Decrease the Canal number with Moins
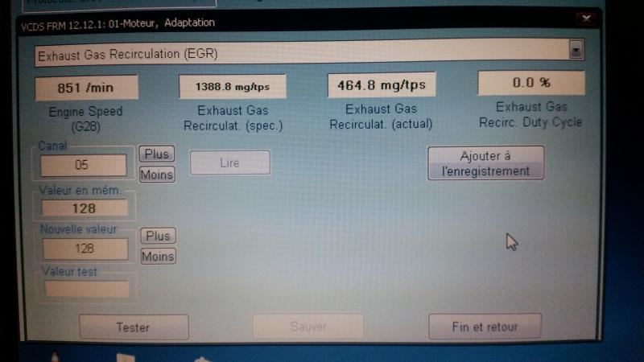Viewport: 644px width, 362px height. pyautogui.click(x=157, y=175)
